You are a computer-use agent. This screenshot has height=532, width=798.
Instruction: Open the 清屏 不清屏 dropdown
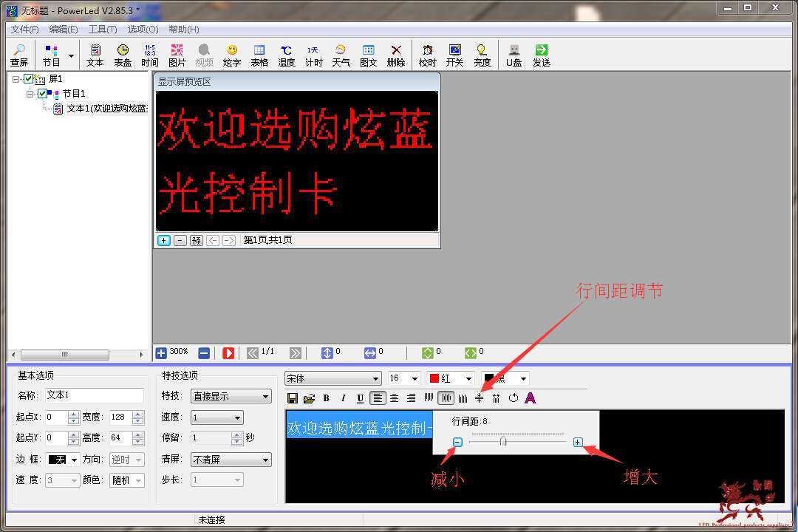[231, 460]
